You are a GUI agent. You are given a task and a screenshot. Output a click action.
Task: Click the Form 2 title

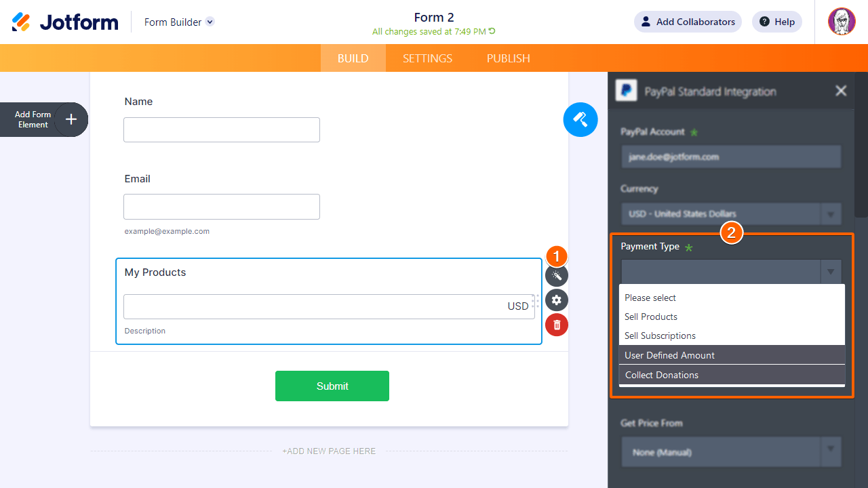tap(434, 18)
